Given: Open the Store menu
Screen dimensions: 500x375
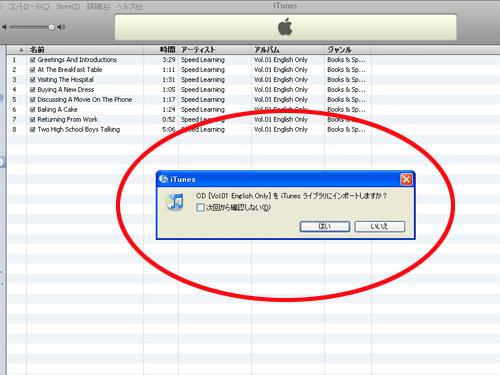Looking at the screenshot, I should (68, 6).
